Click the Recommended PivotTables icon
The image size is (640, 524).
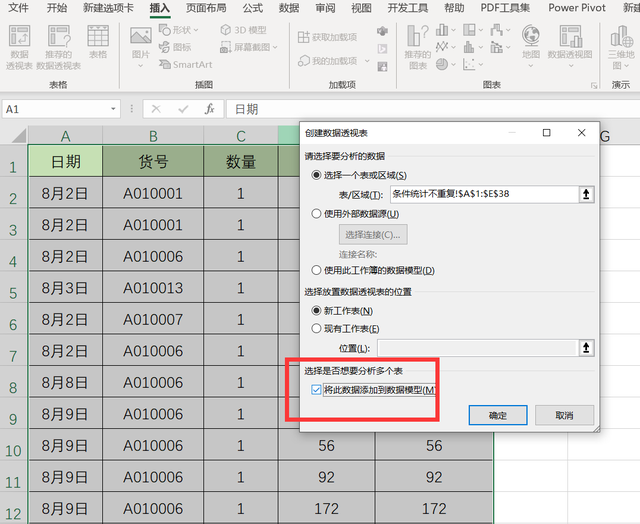(x=59, y=36)
